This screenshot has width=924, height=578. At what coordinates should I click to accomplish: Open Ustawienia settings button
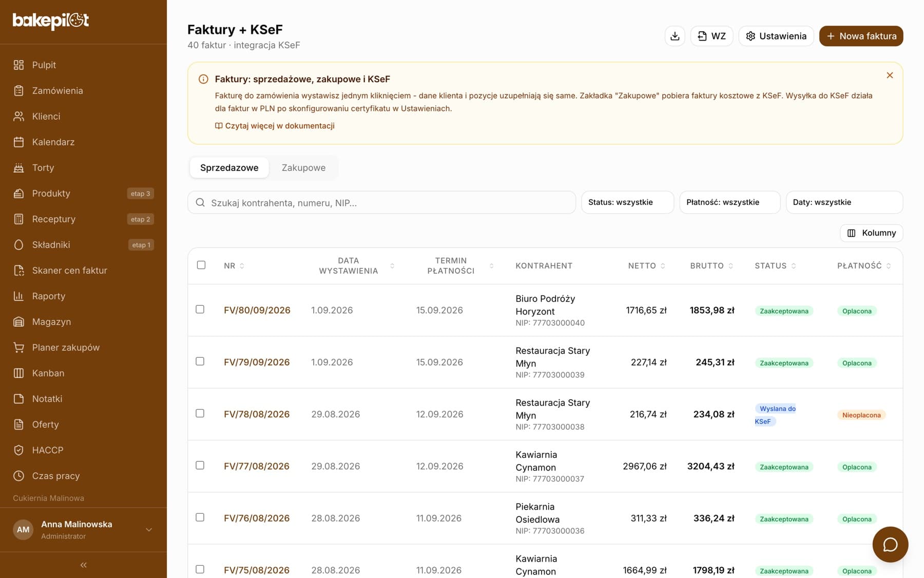click(776, 36)
